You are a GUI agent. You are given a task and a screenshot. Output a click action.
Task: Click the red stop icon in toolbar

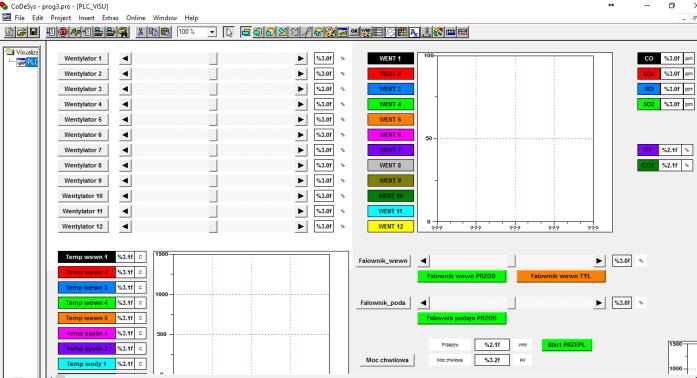(63, 32)
